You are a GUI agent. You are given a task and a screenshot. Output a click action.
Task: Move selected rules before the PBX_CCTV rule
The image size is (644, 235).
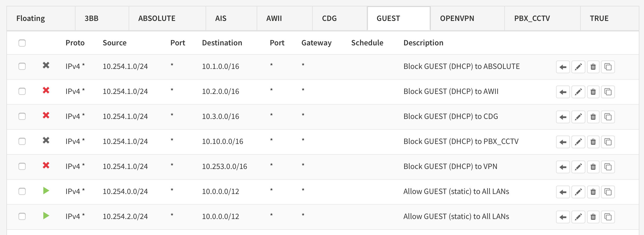[x=563, y=142]
